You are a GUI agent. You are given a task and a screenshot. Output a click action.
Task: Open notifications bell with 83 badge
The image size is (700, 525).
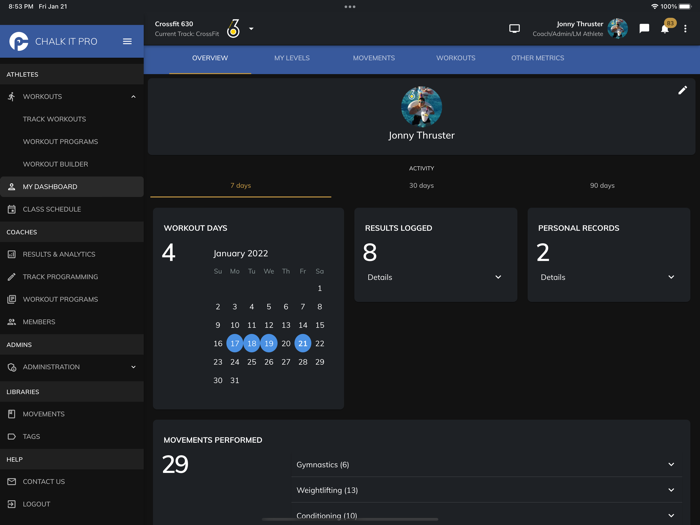(666, 27)
